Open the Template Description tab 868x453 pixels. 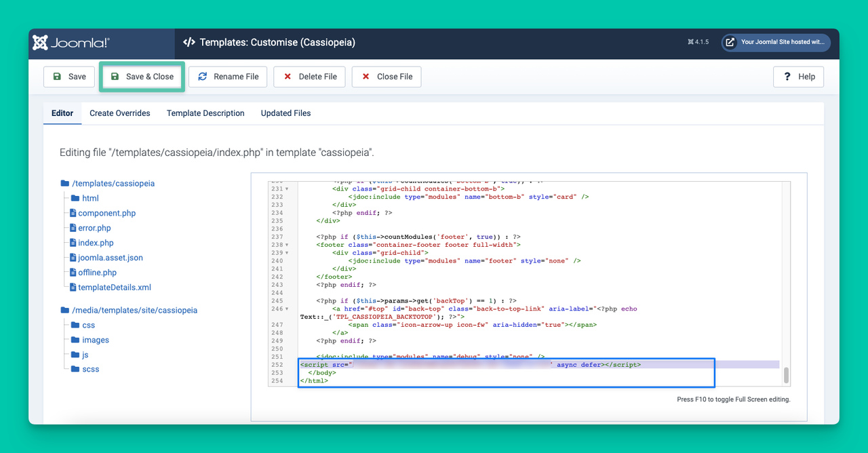click(x=205, y=113)
